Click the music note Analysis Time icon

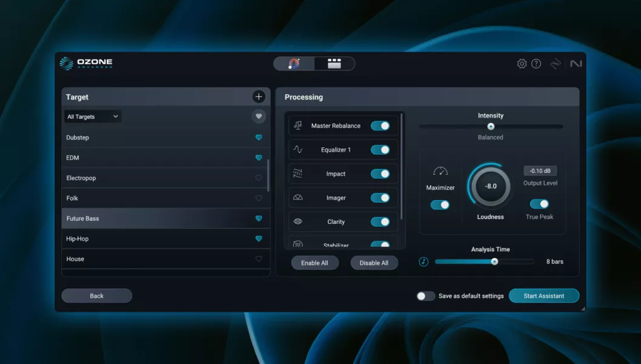[x=424, y=261]
